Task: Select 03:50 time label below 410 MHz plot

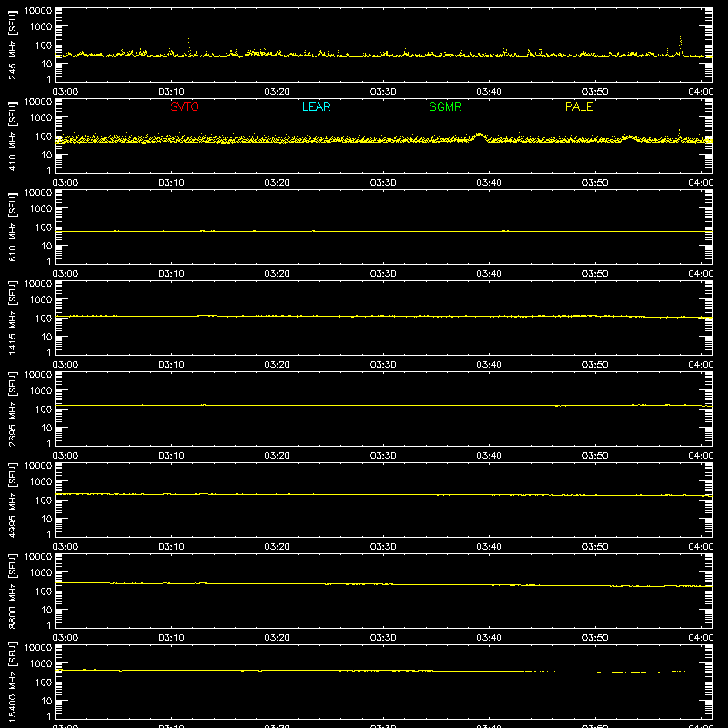Action: 595,183
